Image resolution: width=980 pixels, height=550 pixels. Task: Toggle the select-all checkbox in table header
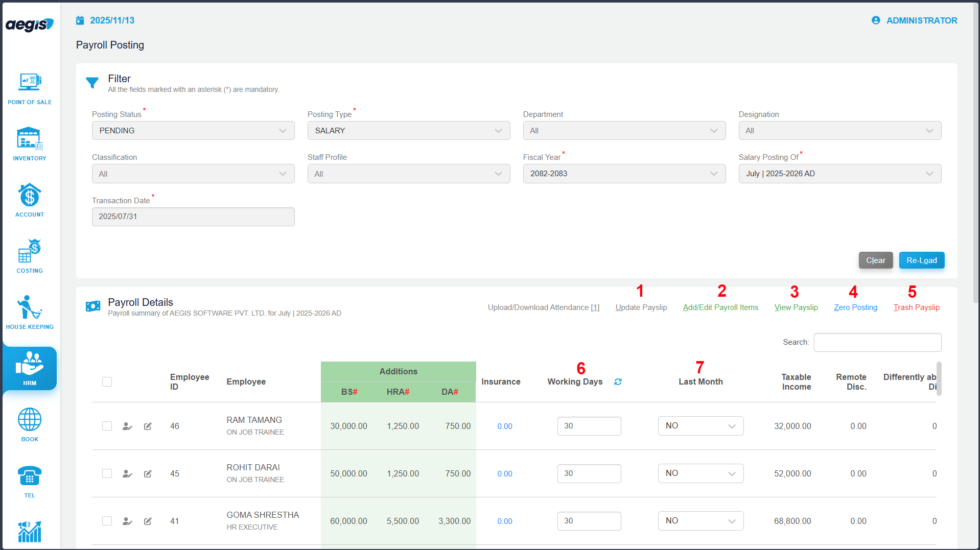[x=107, y=382]
